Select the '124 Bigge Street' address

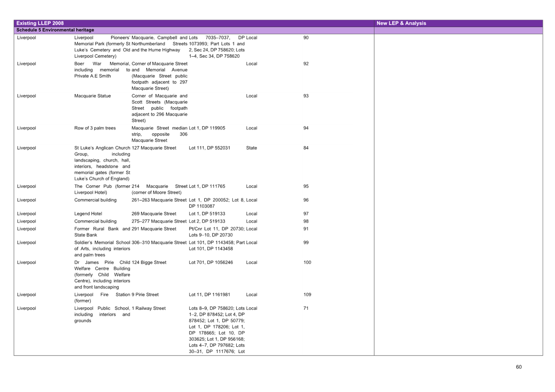pyautogui.click(x=149, y=262)
